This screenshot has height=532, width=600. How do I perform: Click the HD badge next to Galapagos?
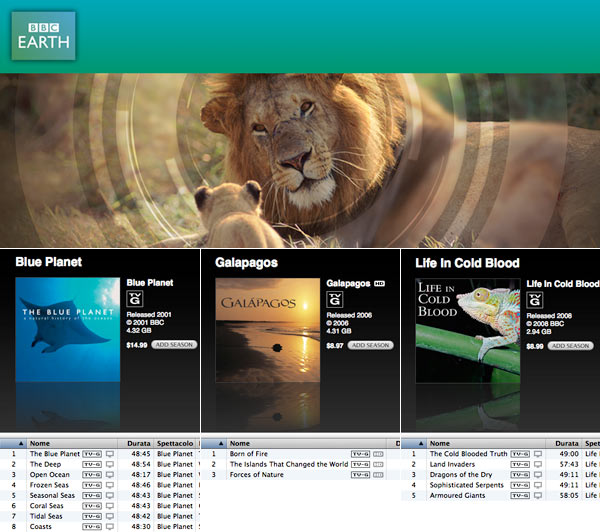[379, 283]
